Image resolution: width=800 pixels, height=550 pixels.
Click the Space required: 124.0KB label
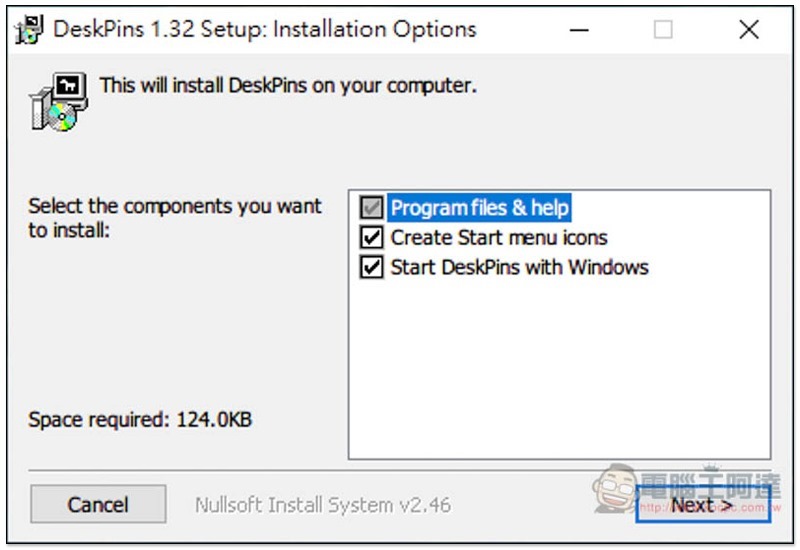pyautogui.click(x=140, y=420)
